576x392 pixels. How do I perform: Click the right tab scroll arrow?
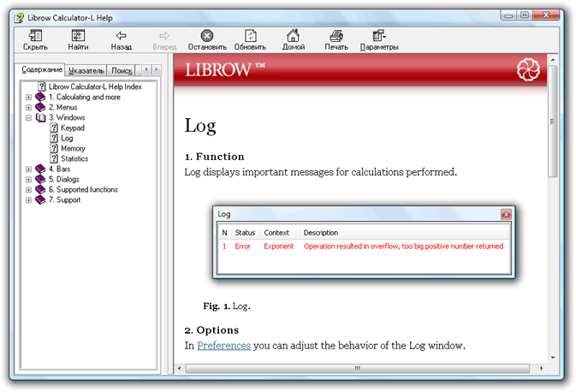click(x=157, y=69)
